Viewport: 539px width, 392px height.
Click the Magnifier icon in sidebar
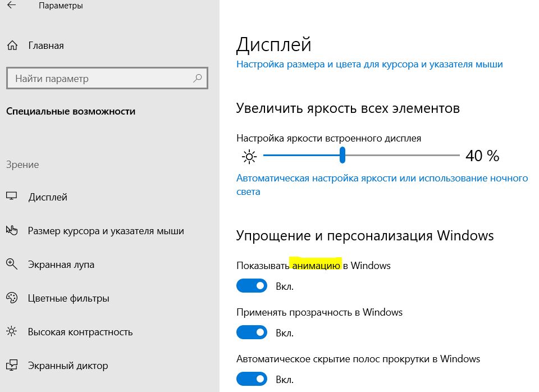coord(12,265)
